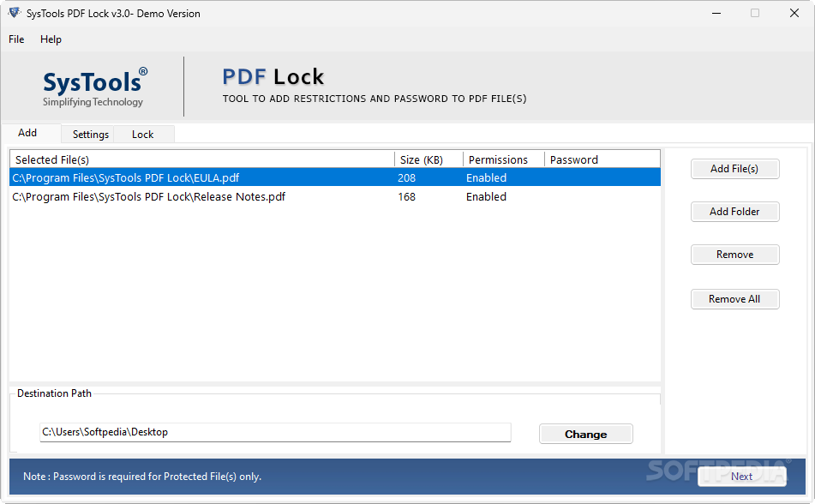Close the PDF Lock window
The width and height of the screenshot is (815, 504).
coord(794,13)
